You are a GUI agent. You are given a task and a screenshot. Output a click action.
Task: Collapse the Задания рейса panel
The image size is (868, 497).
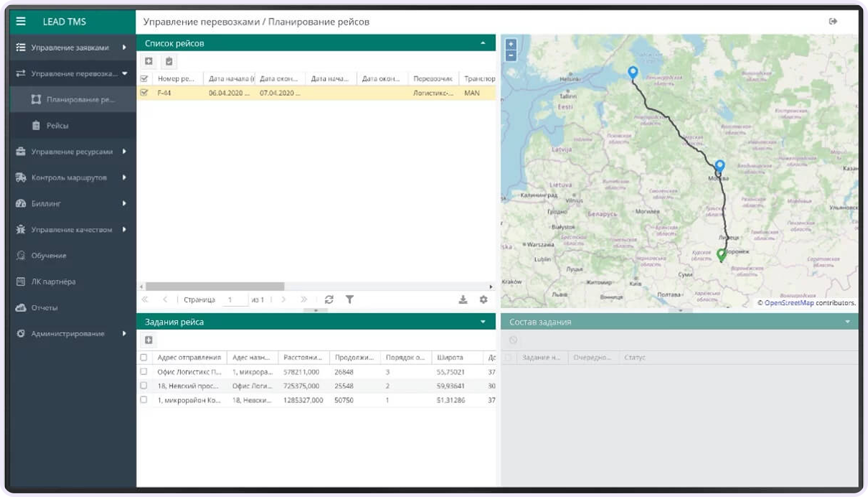(483, 322)
